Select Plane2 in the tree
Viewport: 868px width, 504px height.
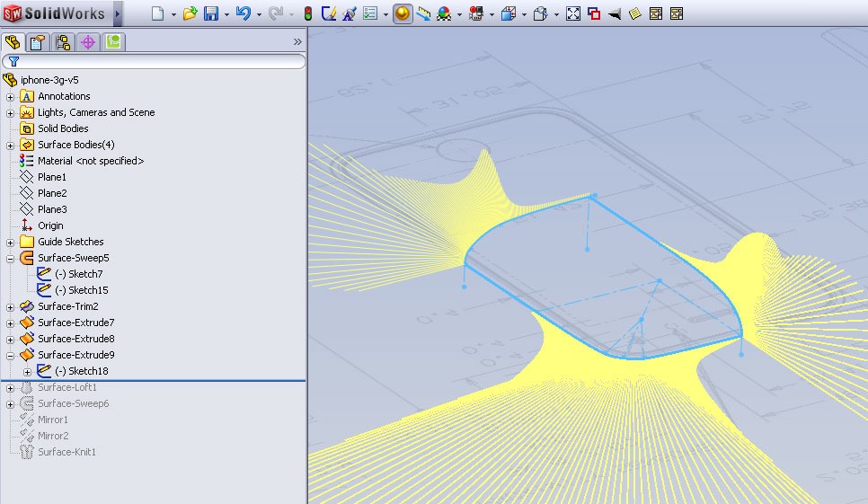click(x=52, y=193)
